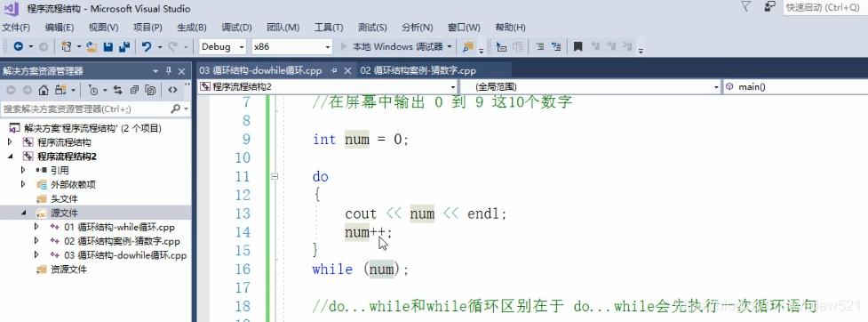This screenshot has width=868, height=322.
Task: Collapse the 程序流程结构2 project node
Action: (10, 157)
